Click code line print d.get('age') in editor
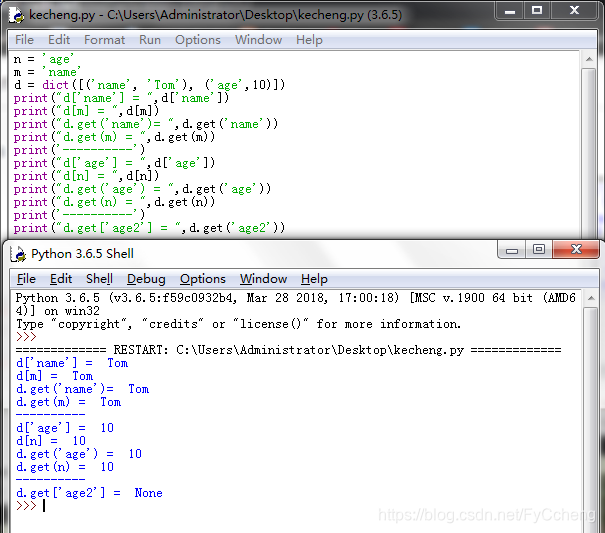This screenshot has height=533, width=605. 142,189
